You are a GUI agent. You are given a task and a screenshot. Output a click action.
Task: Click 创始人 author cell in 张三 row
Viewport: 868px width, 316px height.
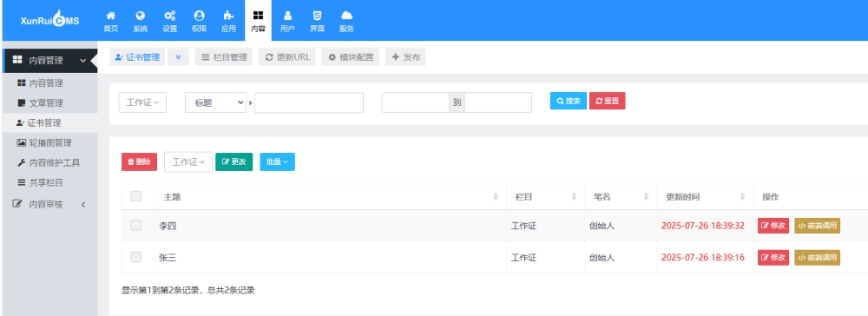pos(602,257)
